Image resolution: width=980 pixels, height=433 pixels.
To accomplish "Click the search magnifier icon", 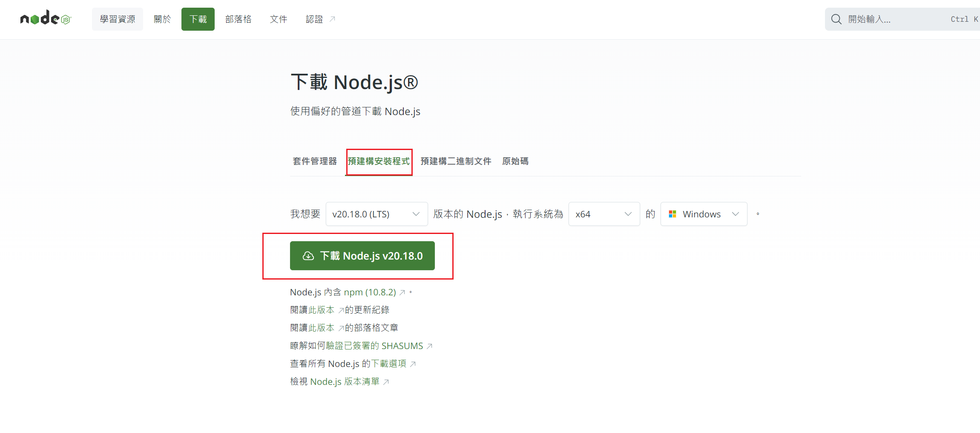I will click(836, 19).
